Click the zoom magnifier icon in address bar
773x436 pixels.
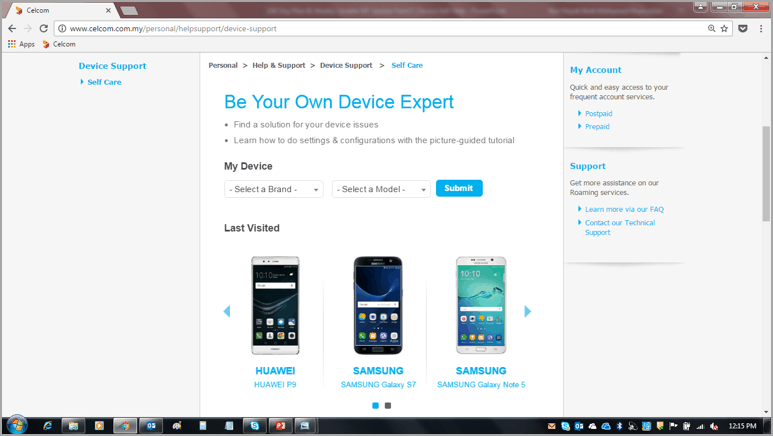point(711,29)
